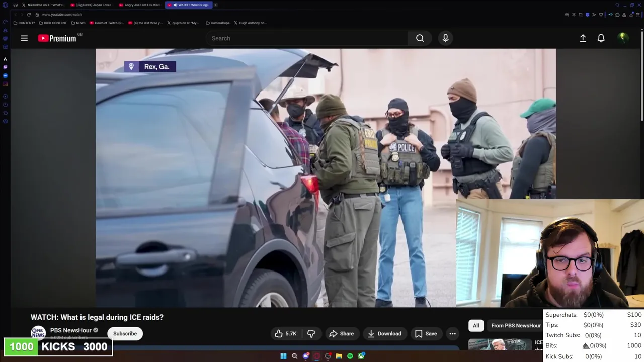
Task: Take a snapshot with Opera capture icon
Action: [581, 15]
